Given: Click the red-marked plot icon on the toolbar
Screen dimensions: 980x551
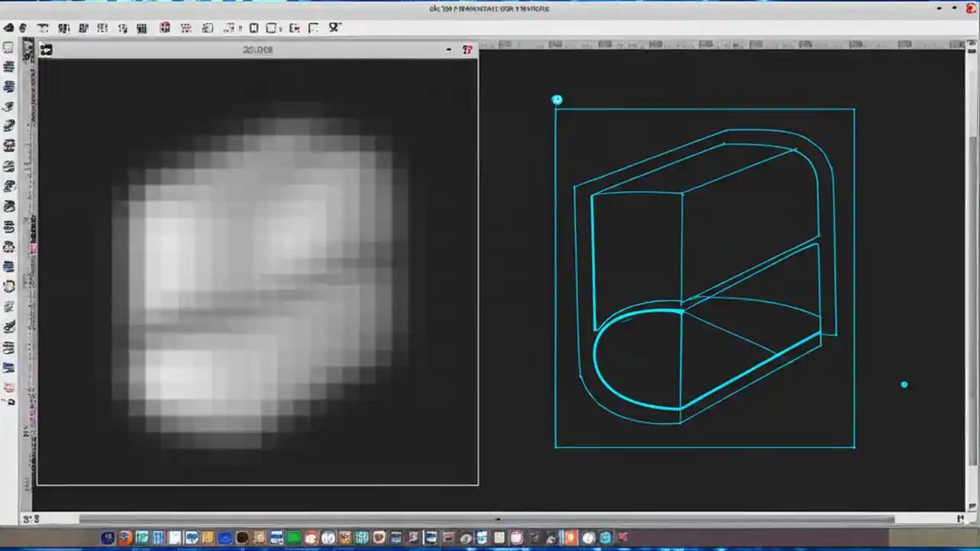Looking at the screenshot, I should coord(165,28).
